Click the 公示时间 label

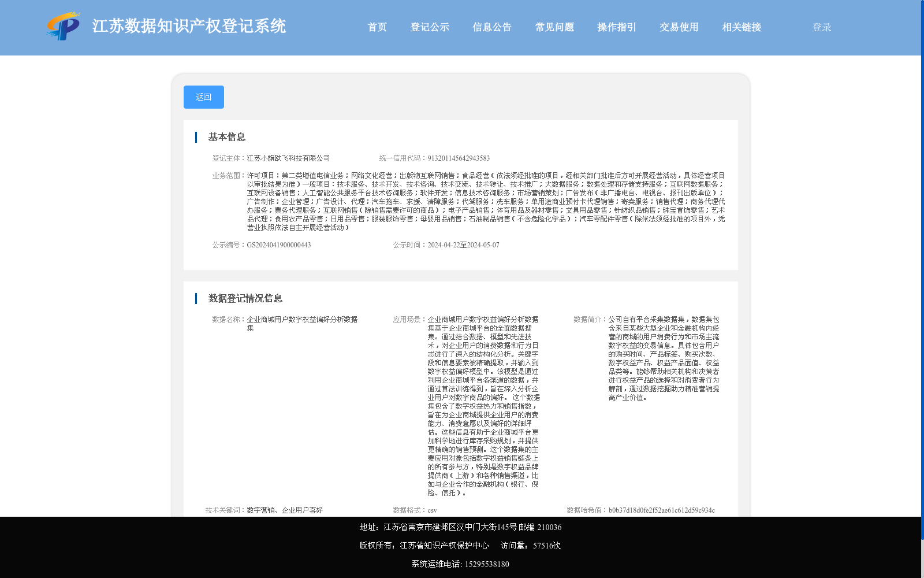(410, 245)
